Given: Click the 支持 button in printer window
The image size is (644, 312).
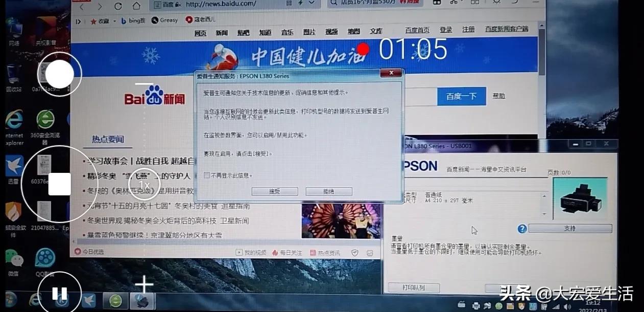Looking at the screenshot, I should click(569, 229).
